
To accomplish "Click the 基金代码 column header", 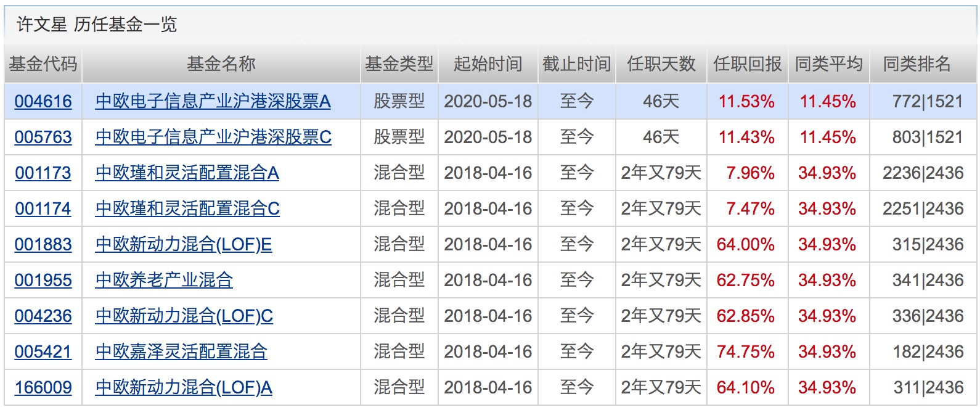I will pyautogui.click(x=43, y=64).
